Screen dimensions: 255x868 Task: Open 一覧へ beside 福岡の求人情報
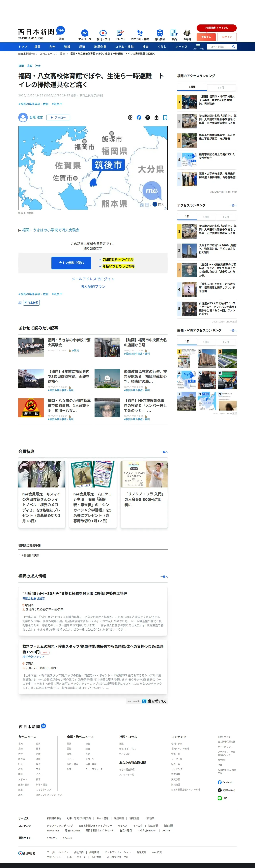pyautogui.click(x=164, y=577)
